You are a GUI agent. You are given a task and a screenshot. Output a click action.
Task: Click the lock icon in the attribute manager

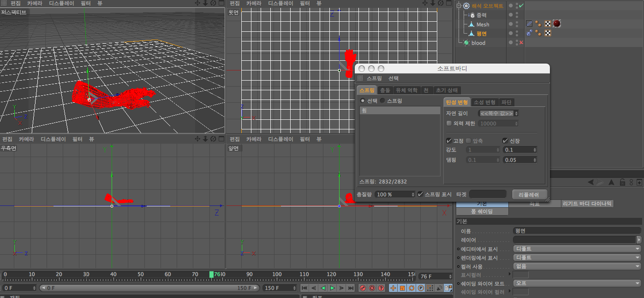622,182
